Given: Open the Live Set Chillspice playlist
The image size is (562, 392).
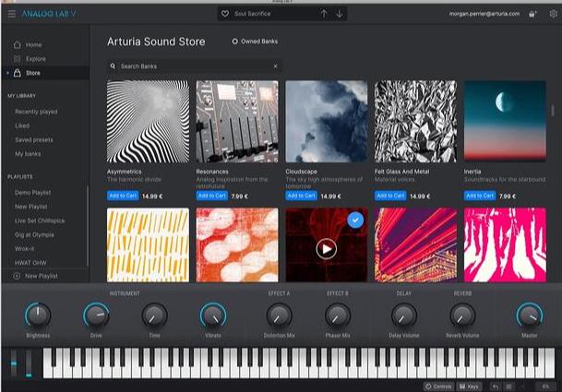Looking at the screenshot, I should tap(41, 221).
